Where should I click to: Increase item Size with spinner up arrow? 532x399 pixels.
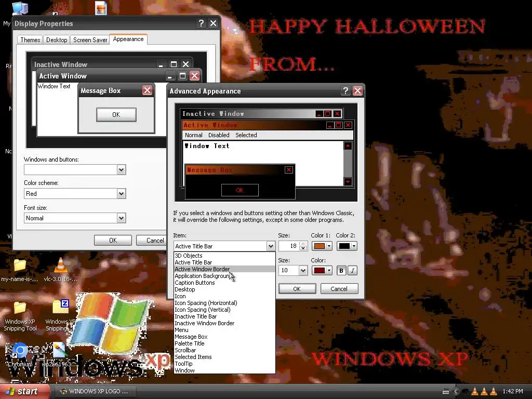(x=303, y=244)
